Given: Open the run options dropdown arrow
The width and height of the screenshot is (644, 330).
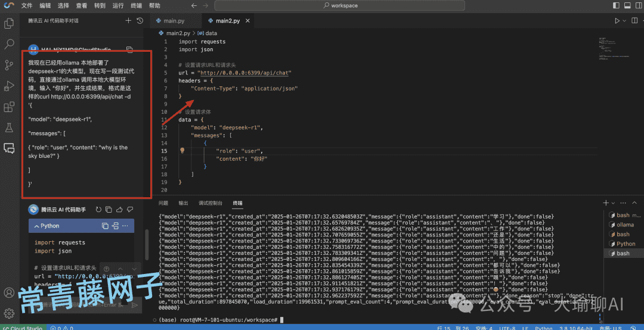Looking at the screenshot, I should coord(624,20).
